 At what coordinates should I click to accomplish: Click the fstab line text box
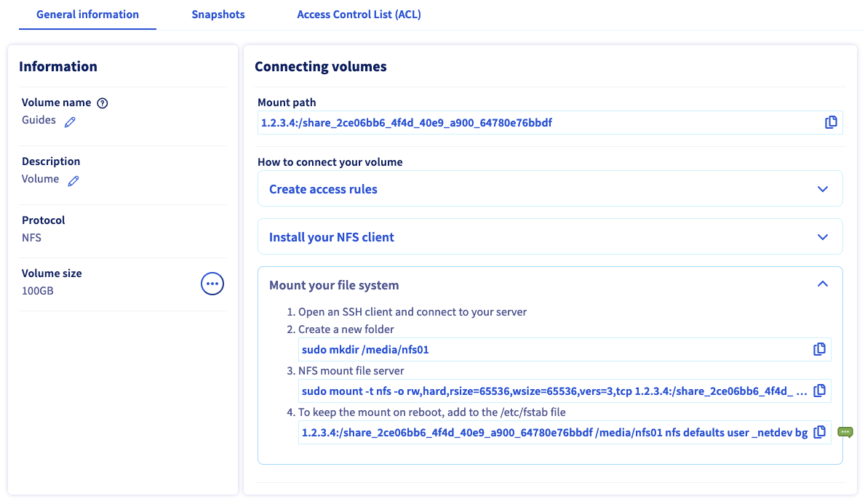click(553, 433)
